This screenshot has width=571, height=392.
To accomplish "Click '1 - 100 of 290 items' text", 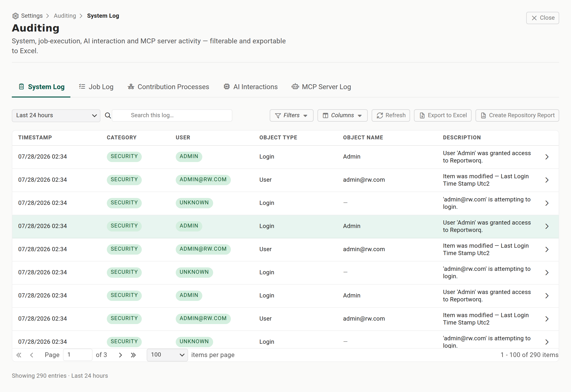I will (529, 355).
